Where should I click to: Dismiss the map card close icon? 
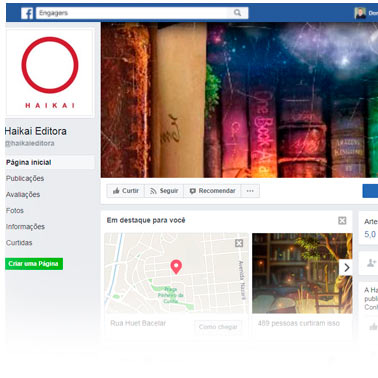pyautogui.click(x=239, y=243)
